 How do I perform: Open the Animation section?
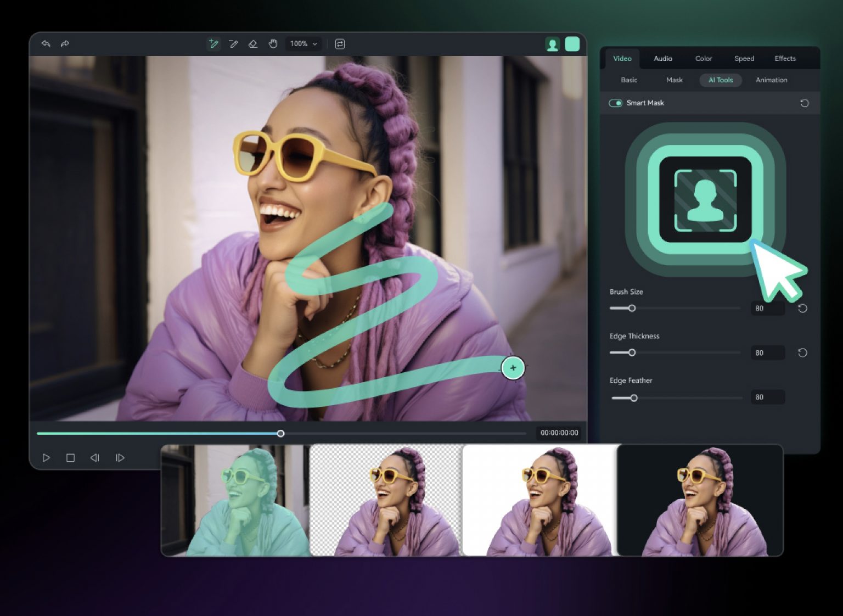pyautogui.click(x=771, y=80)
